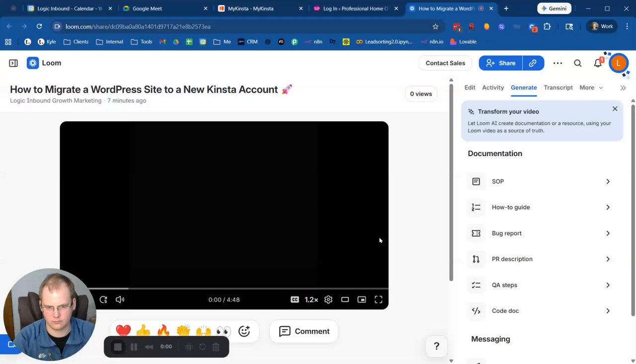The height and width of the screenshot is (364, 636).
Task: Open the Lovable bookmark
Action: (463, 42)
